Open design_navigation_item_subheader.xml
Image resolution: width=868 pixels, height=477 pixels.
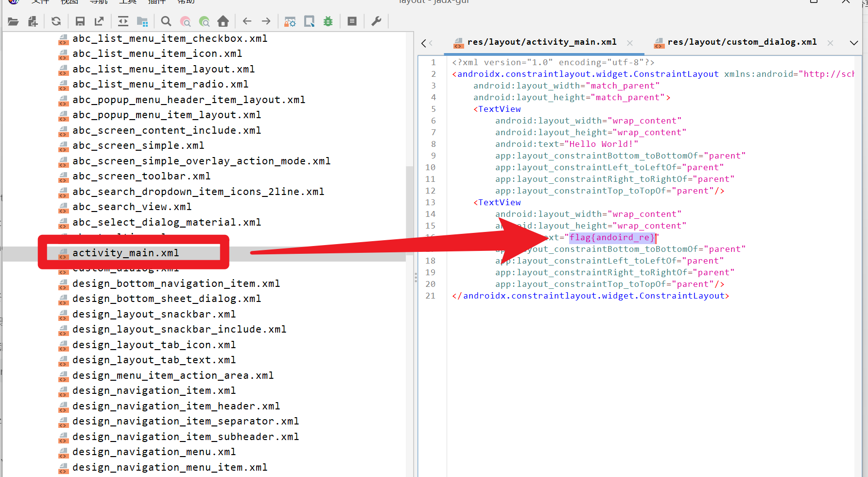(186, 437)
